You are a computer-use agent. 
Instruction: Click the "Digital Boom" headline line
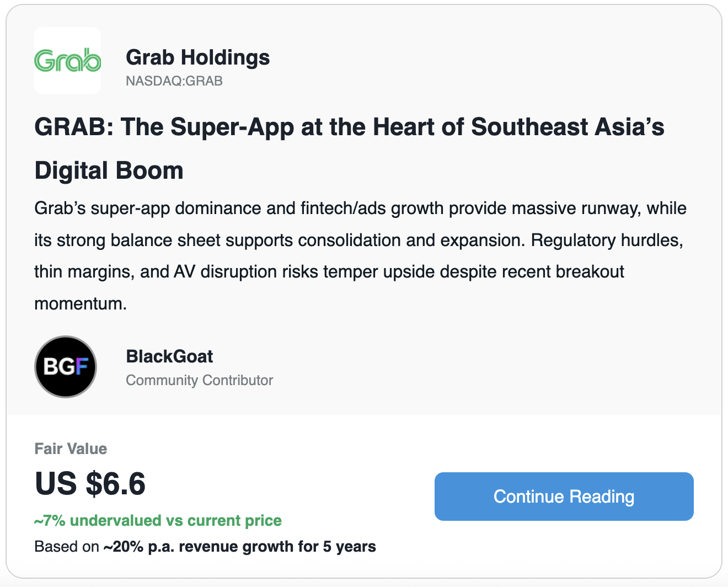(109, 170)
